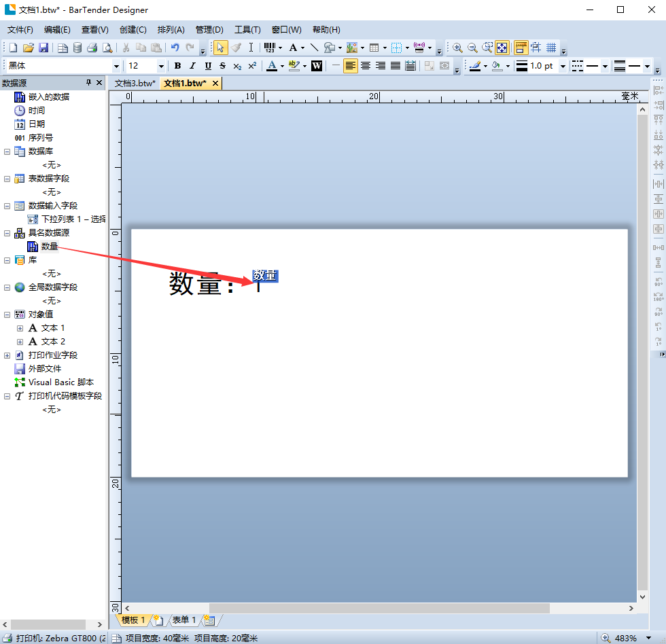
Task: Click the save document icon
Action: (x=43, y=48)
